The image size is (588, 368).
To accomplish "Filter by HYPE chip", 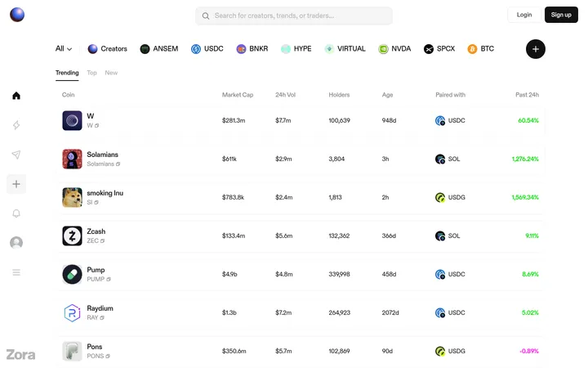I will 296,49.
